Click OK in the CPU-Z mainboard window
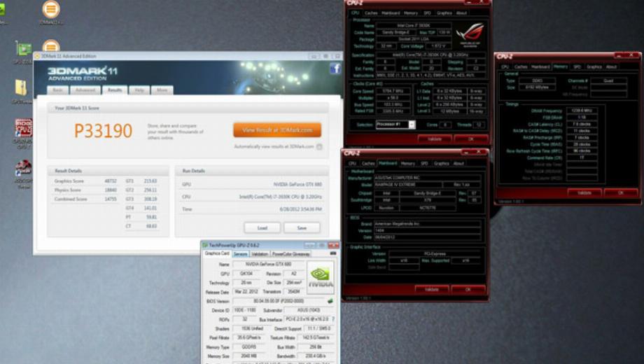The image size is (644, 364). pos(468,290)
